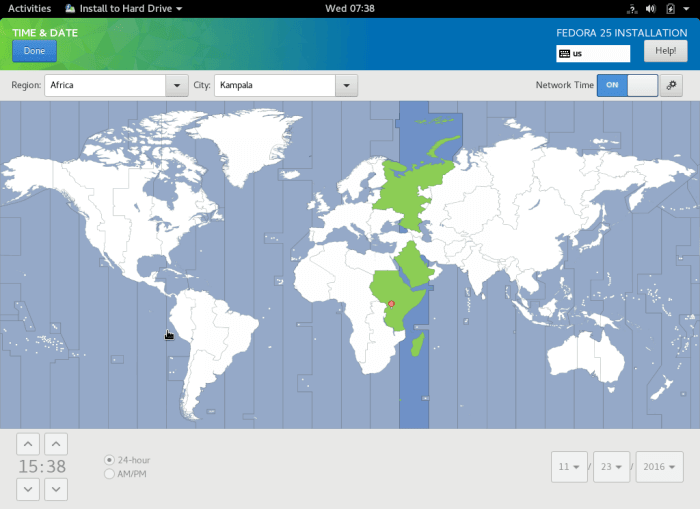Open the day dropdown showing 23
This screenshot has height=509, width=700.
(613, 467)
